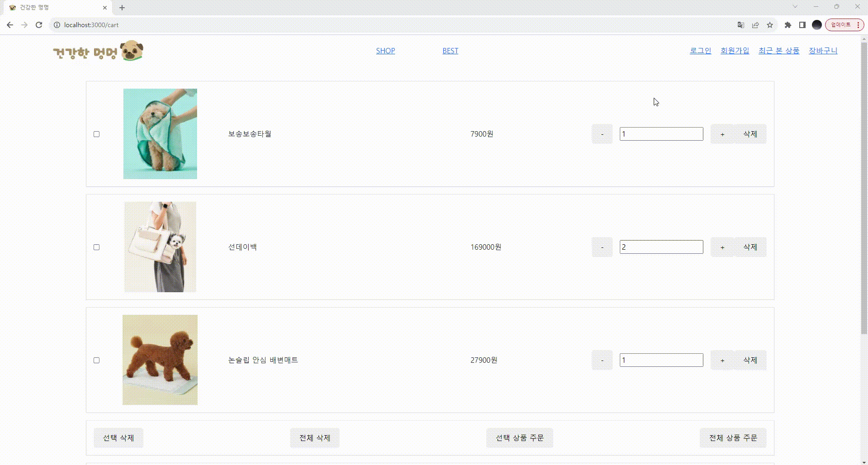Click the 보송보송타월 product image
868x465 pixels.
[160, 134]
